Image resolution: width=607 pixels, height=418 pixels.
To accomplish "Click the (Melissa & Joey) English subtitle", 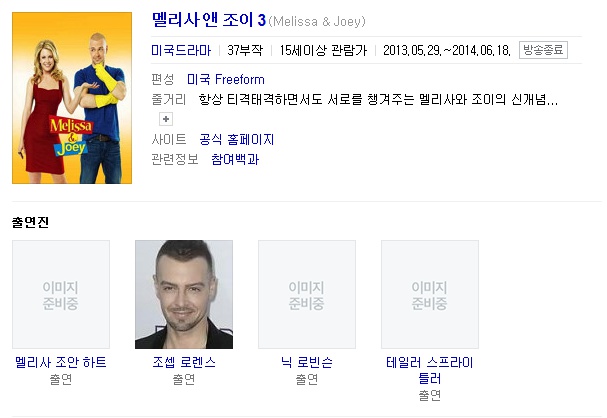I will click(317, 21).
